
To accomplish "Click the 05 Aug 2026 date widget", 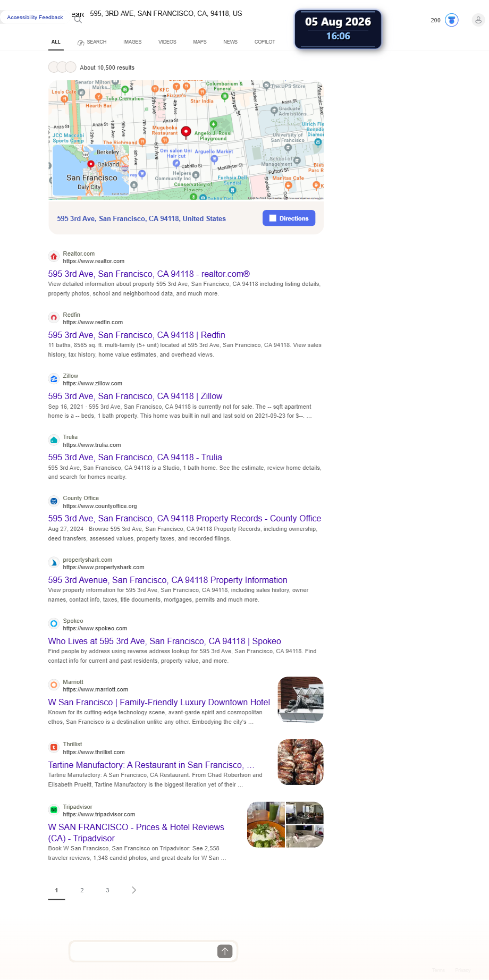I will (x=338, y=29).
